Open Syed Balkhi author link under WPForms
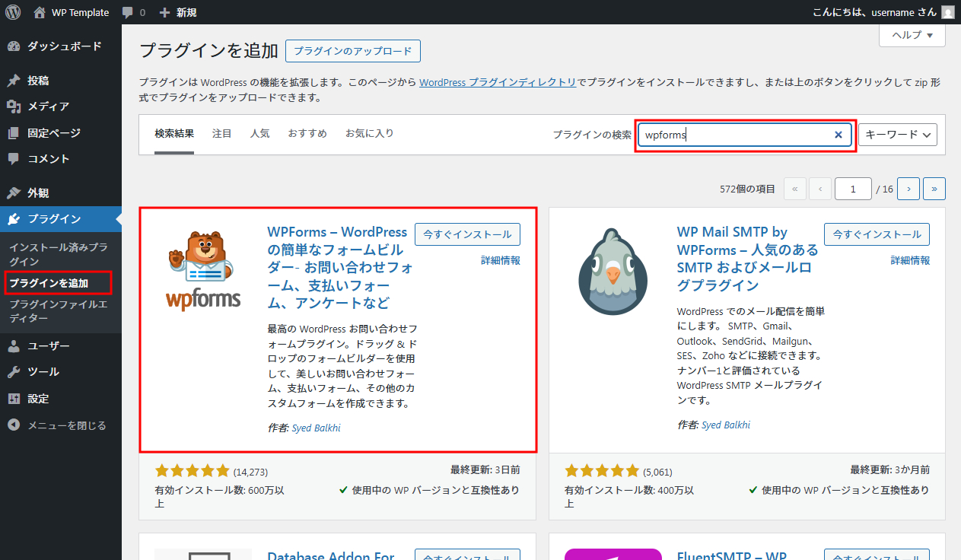Viewport: 961px width, 560px height. 317,428
